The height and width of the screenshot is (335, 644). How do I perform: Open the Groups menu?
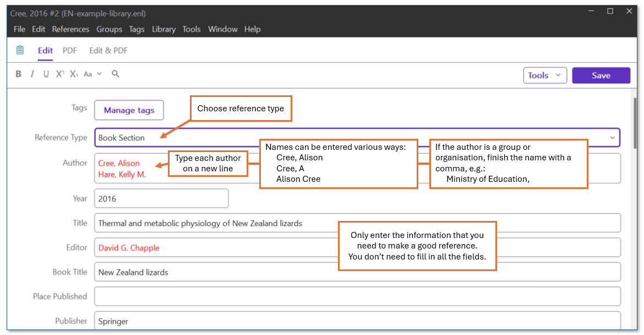pos(109,29)
